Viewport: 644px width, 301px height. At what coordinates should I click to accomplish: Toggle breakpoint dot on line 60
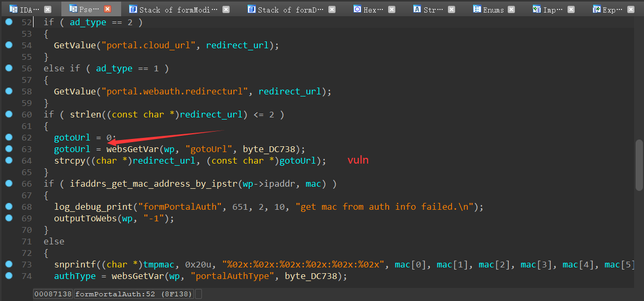pyautogui.click(x=9, y=114)
